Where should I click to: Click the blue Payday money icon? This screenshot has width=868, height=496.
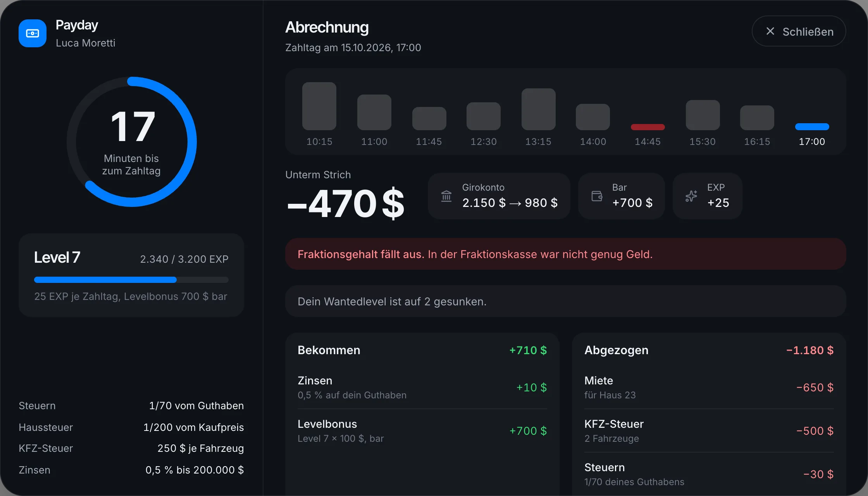pos(33,33)
